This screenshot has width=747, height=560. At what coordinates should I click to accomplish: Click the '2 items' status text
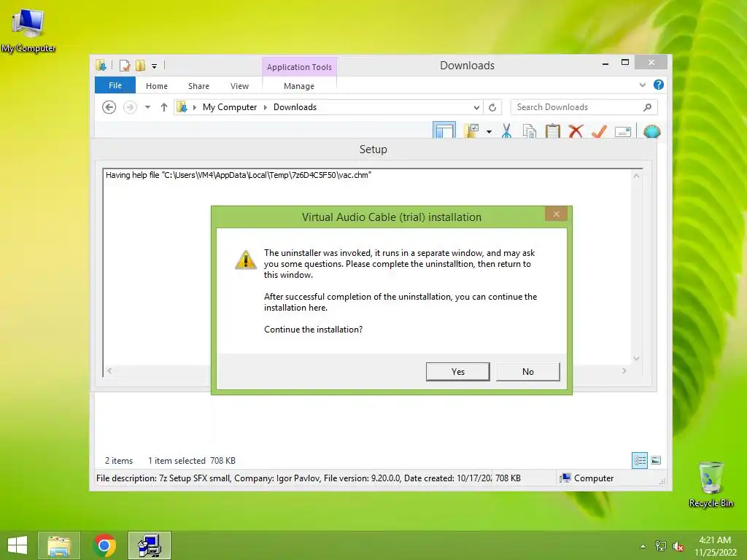[x=119, y=461]
